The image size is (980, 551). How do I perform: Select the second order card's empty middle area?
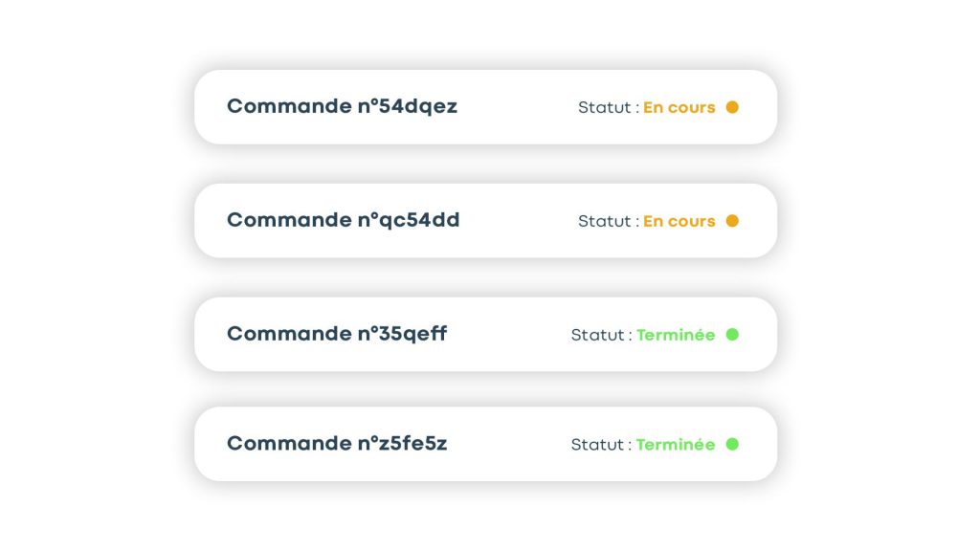[517, 221]
